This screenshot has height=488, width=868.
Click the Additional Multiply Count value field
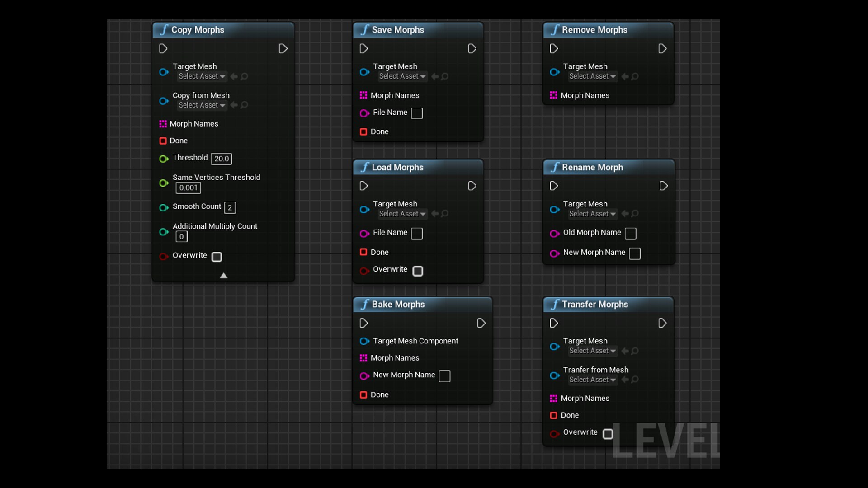click(x=182, y=236)
